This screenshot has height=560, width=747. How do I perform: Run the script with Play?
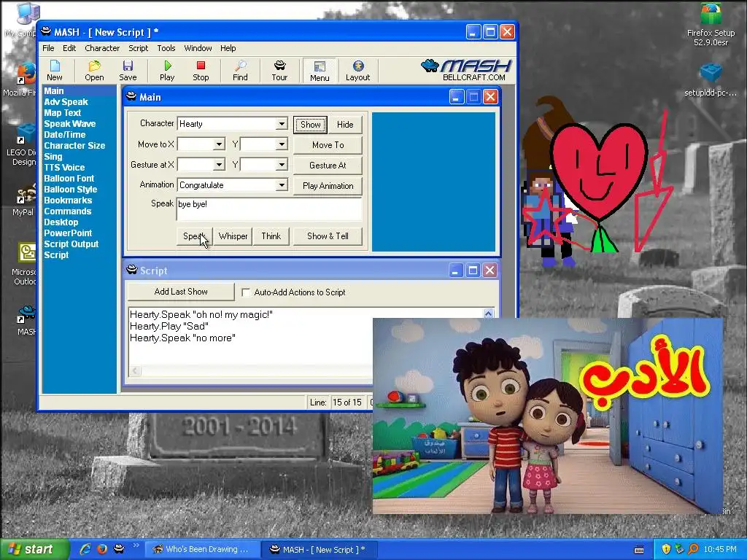(167, 71)
